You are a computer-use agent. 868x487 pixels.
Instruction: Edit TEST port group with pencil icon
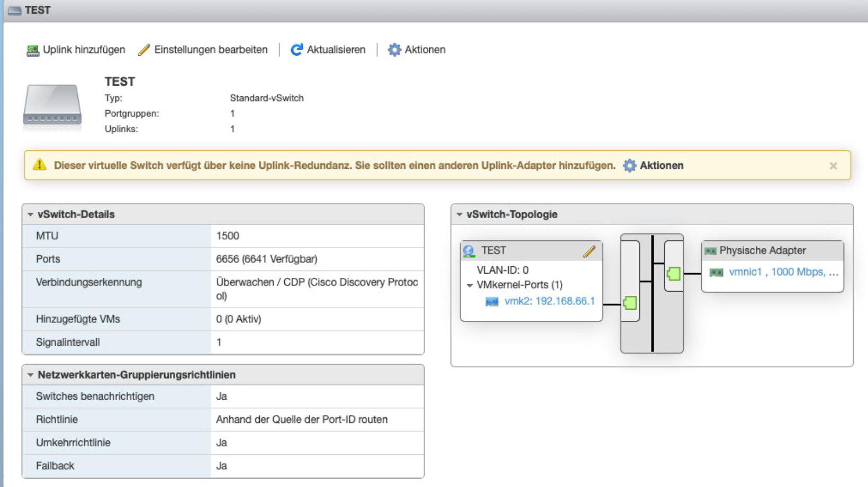pyautogui.click(x=589, y=251)
